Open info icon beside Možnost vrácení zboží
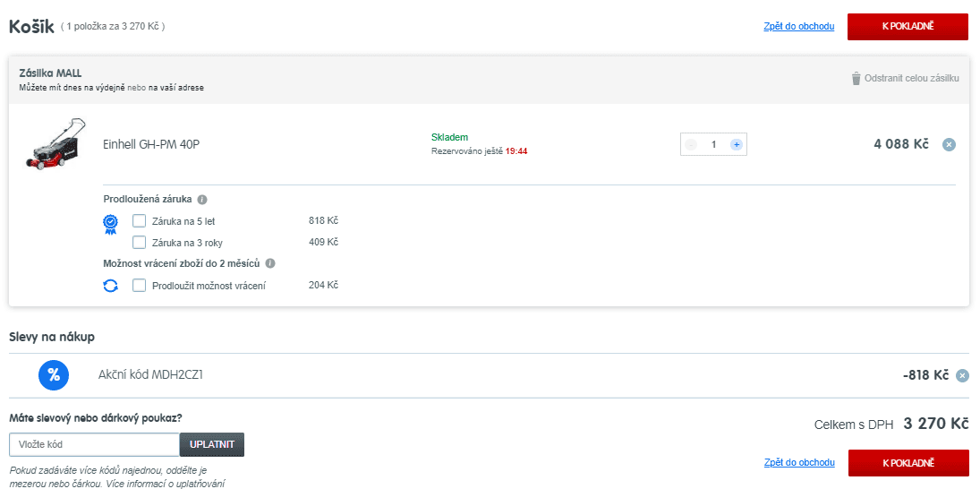Image resolution: width=980 pixels, height=489 pixels. pos(270,264)
